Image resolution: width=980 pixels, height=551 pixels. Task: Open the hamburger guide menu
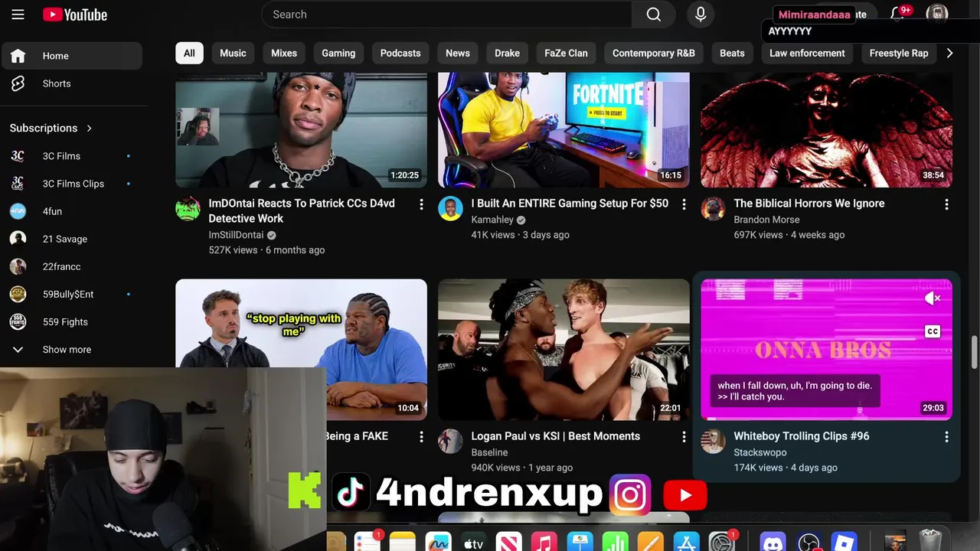pyautogui.click(x=18, y=15)
